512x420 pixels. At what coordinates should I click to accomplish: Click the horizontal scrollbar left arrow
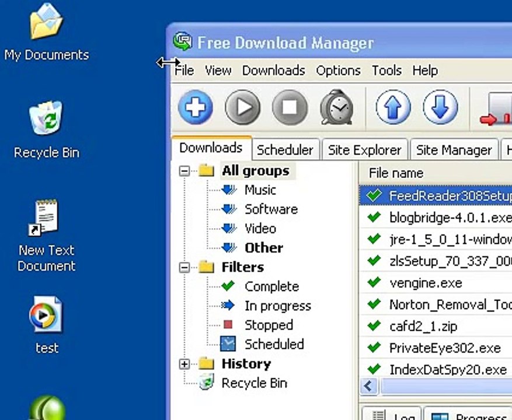[369, 386]
